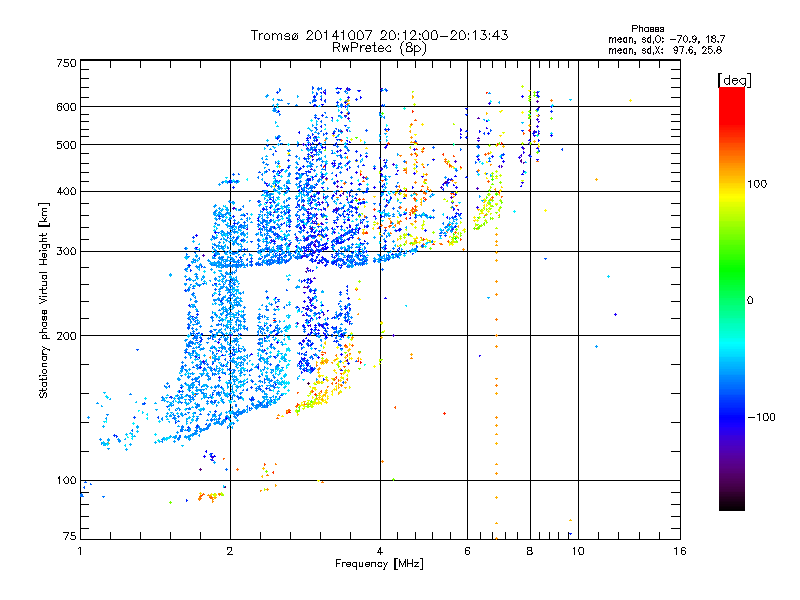Screen dimensions: 800x600
Task: Click the 'Phases' header text
Action: 647,29
